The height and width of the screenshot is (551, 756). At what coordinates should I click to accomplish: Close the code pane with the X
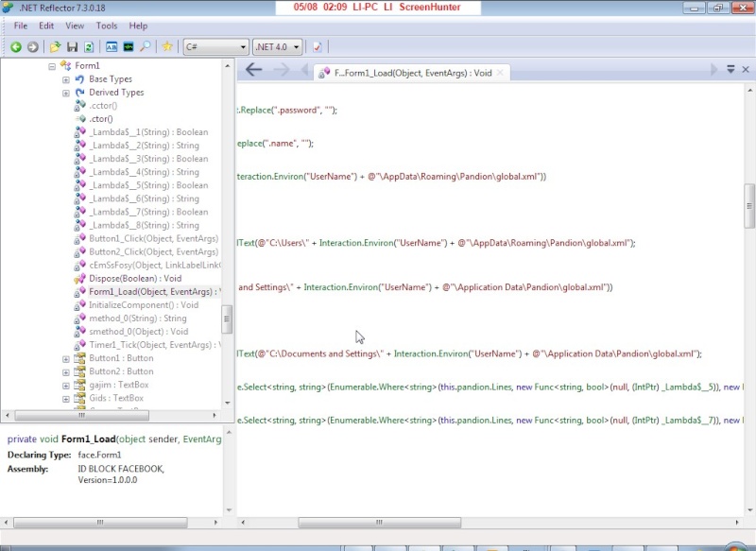[x=746, y=69]
